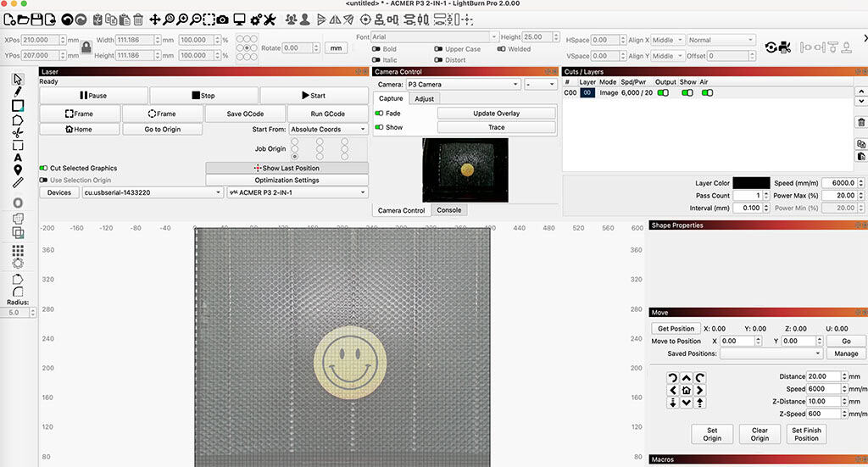Viewport: 868px width, 467px height.
Task: Toggle the Bold font switch
Action: click(x=376, y=48)
